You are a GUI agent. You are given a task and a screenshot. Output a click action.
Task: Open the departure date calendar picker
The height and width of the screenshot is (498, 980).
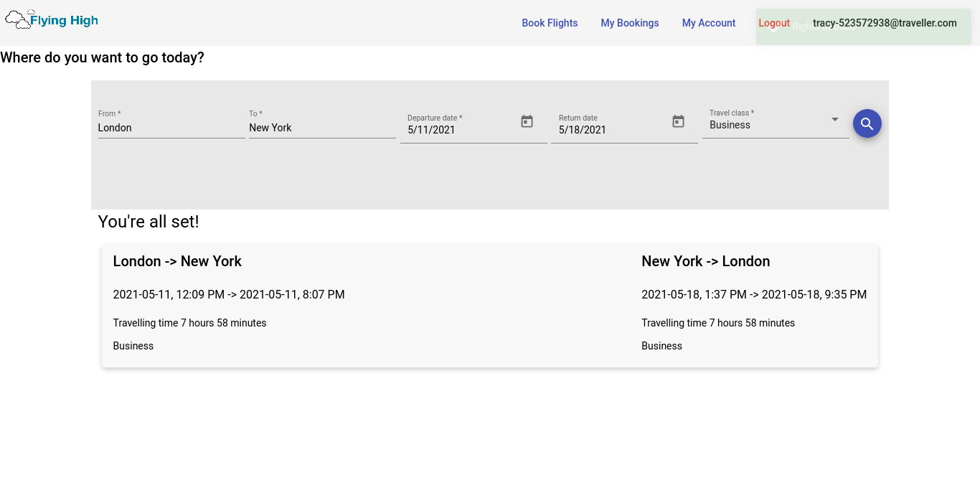click(x=527, y=121)
